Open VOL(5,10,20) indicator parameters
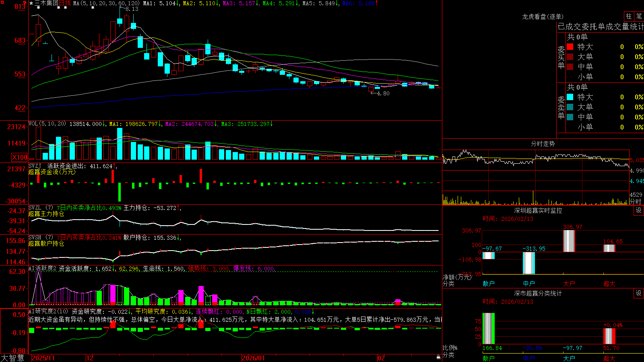 point(47,124)
